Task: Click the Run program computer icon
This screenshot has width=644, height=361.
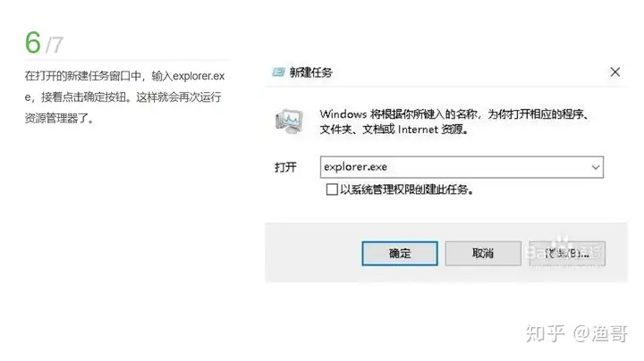Action: pos(289,121)
